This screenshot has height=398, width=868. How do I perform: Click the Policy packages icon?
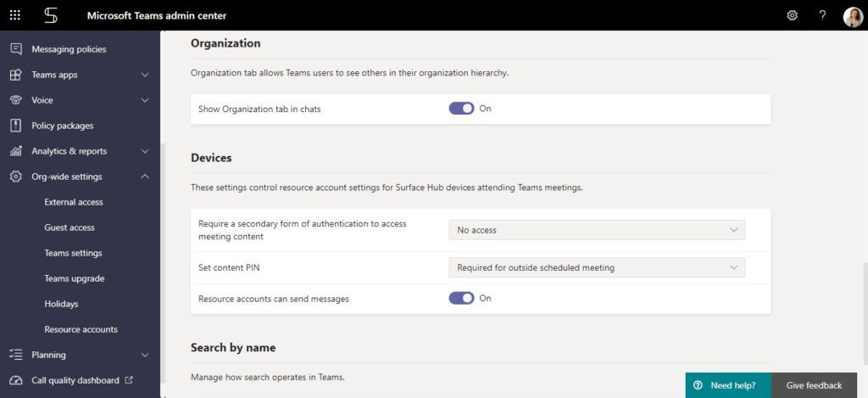pos(16,126)
